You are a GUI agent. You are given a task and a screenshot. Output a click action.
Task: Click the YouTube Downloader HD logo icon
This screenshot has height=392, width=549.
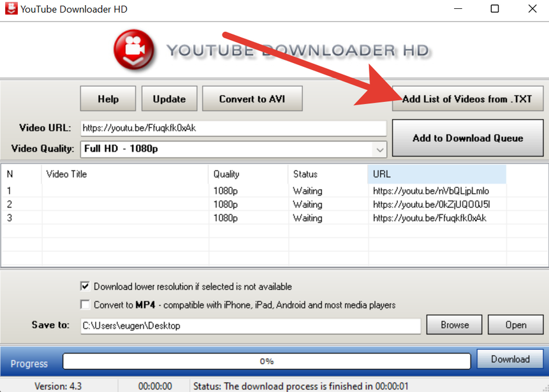(x=134, y=50)
